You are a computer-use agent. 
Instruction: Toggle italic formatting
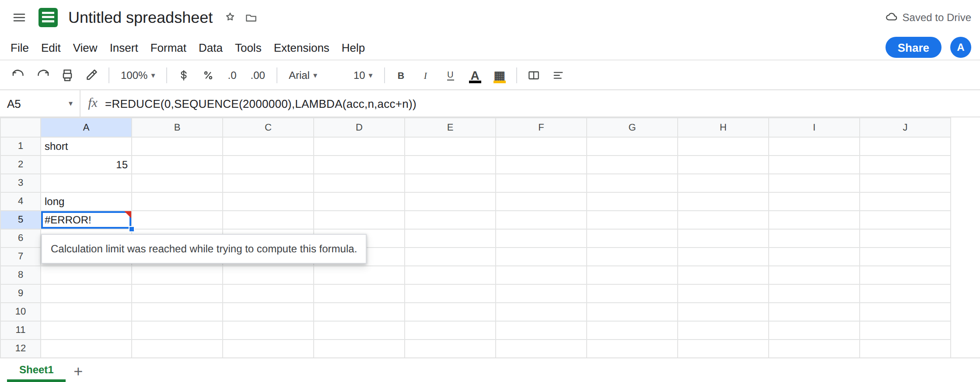tap(425, 76)
